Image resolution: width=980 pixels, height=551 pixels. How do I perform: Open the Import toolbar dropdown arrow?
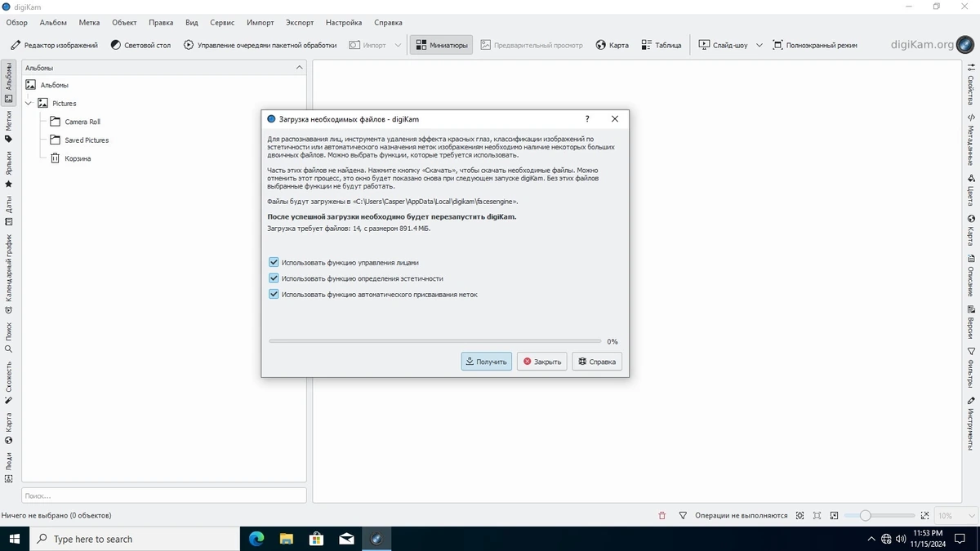(x=398, y=45)
